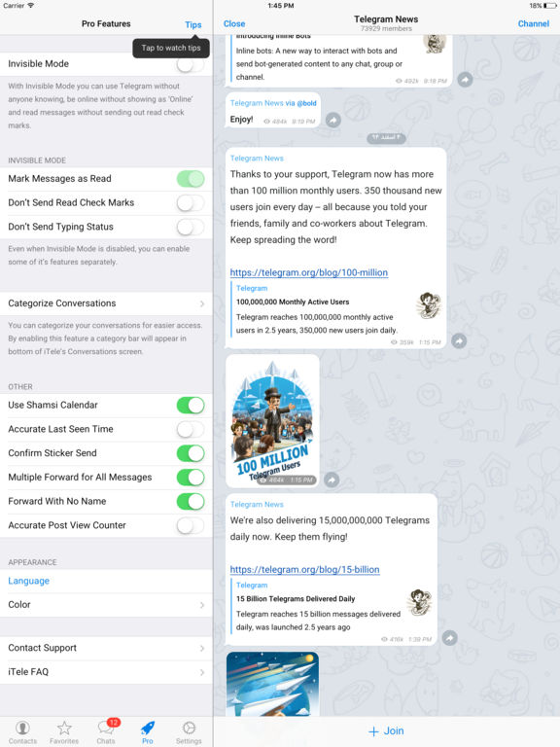560x747 pixels.
Task: Tap the inline bots preview avatar
Action: pos(435,44)
